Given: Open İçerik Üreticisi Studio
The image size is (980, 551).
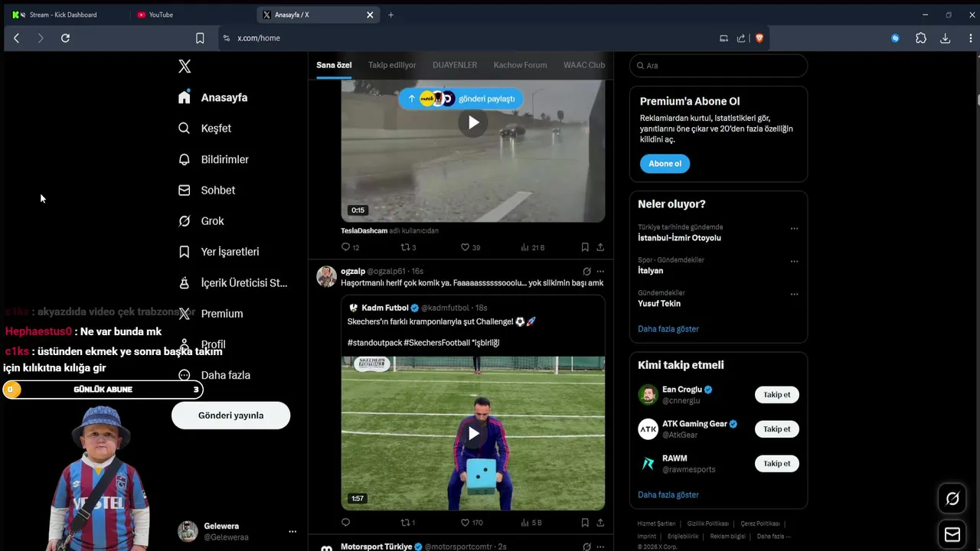Looking at the screenshot, I should [233, 283].
